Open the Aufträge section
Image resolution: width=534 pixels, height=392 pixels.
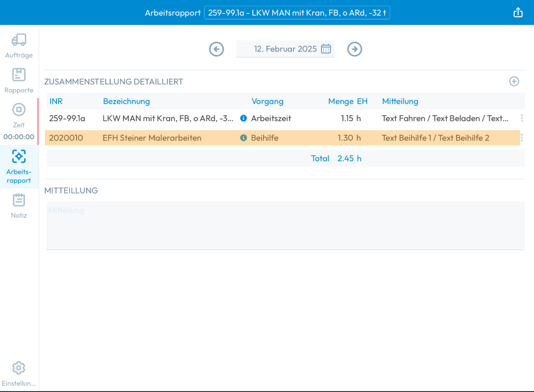click(x=19, y=46)
